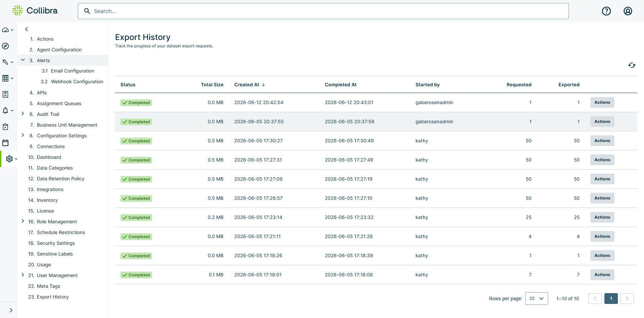The width and height of the screenshot is (644, 318).
Task: Open Actions for 2026-06-05 17:18:26 export
Action: (602, 256)
